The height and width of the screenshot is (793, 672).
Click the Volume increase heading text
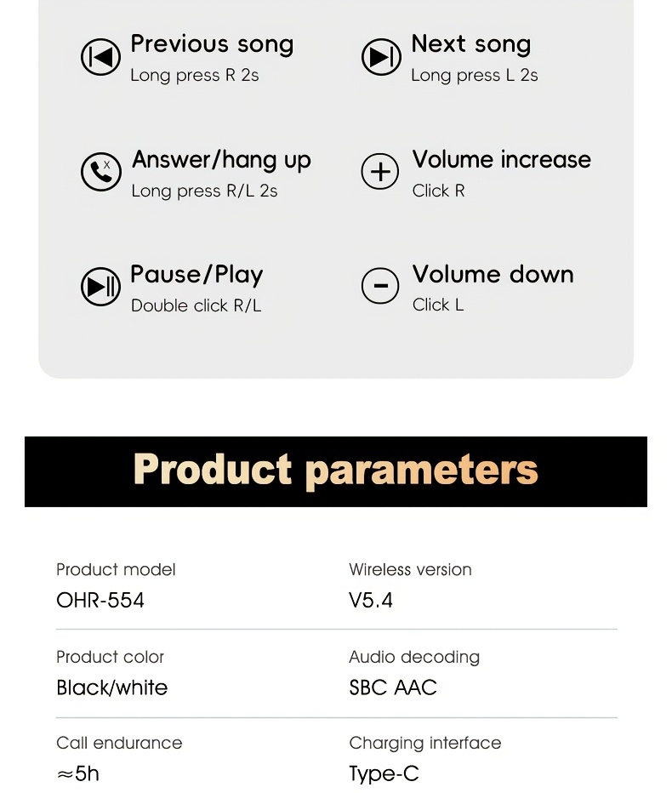(x=501, y=160)
